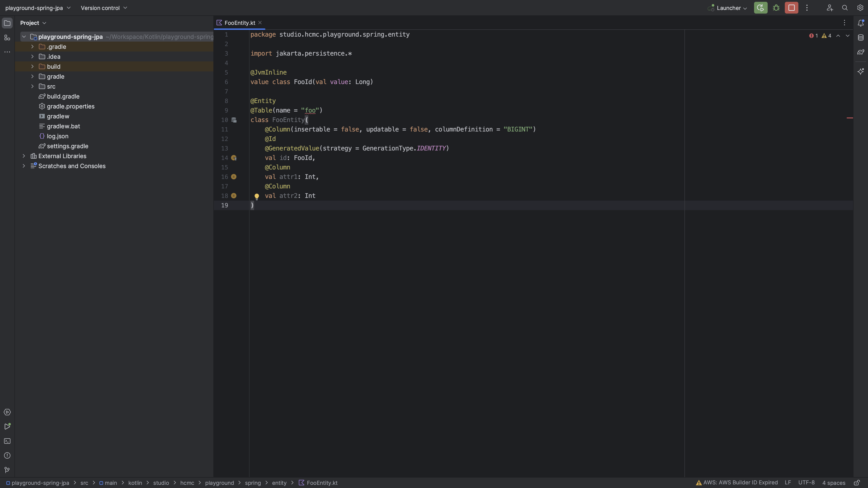Screen dimensions: 868x488
Task: Expand External Libraries node
Action: (24, 156)
